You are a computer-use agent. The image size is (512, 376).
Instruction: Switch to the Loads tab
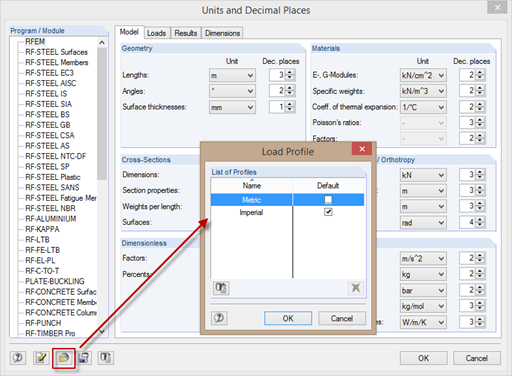coord(157,33)
